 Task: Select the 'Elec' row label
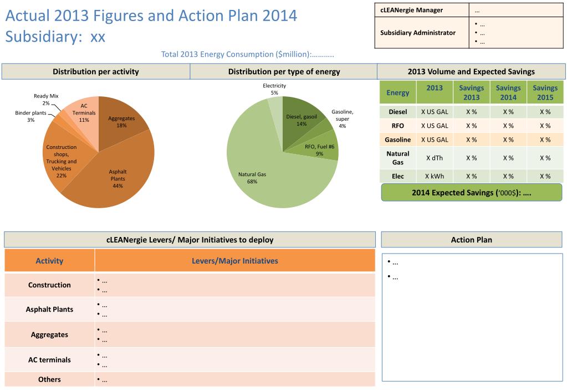pyautogui.click(x=398, y=176)
